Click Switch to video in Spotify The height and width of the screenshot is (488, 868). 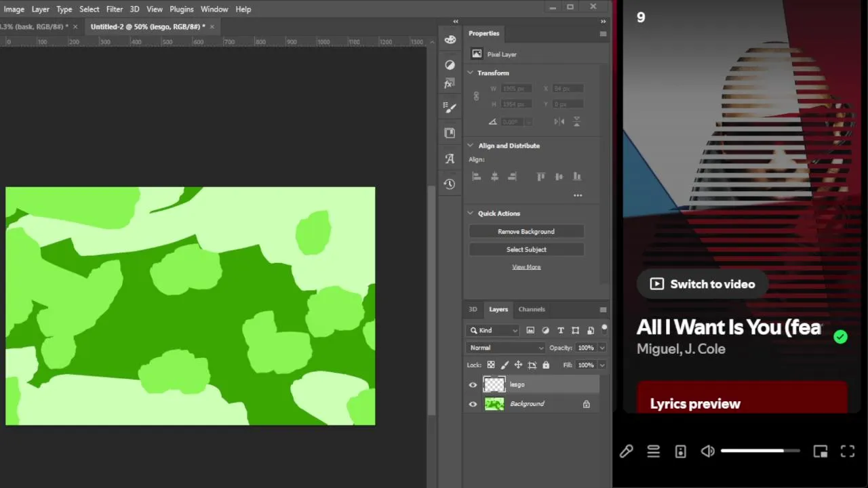point(702,284)
